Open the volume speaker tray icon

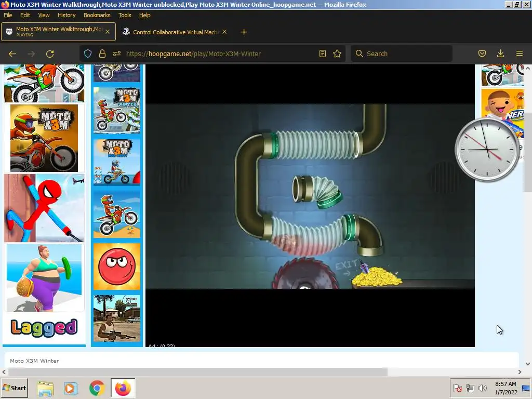pos(482,388)
